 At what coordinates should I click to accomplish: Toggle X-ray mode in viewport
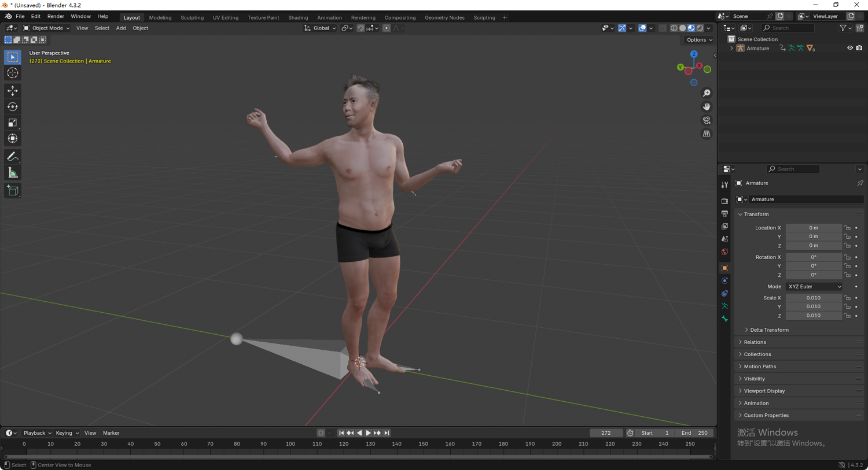click(663, 28)
